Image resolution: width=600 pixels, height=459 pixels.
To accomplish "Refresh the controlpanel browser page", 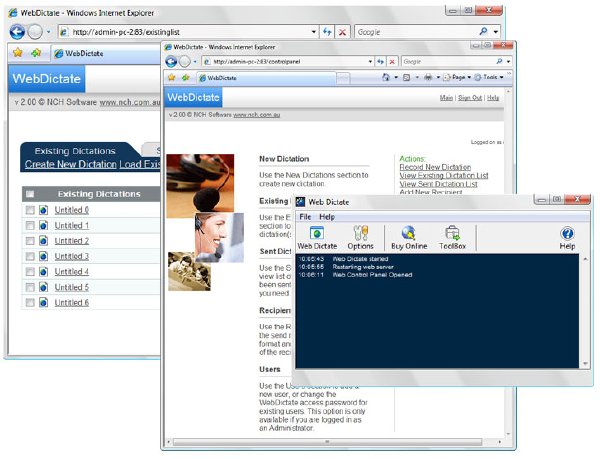I will coord(380,61).
